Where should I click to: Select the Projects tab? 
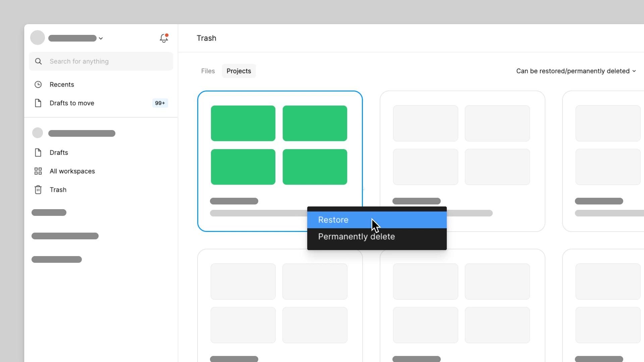[238, 71]
